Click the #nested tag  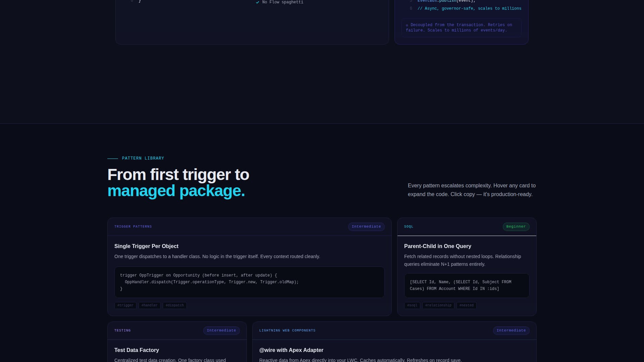(x=466, y=305)
